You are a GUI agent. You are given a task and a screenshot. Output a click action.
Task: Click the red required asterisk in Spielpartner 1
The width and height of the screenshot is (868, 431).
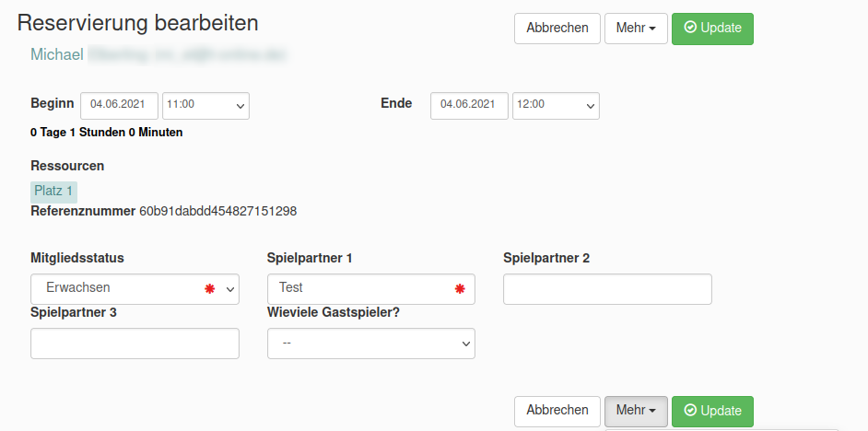tap(460, 289)
